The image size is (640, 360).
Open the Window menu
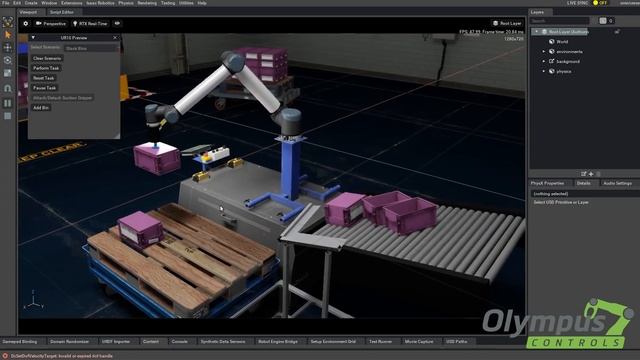(49, 3)
